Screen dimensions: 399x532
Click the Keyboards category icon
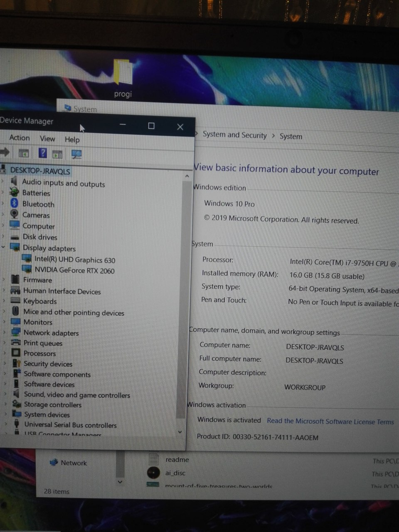point(15,300)
